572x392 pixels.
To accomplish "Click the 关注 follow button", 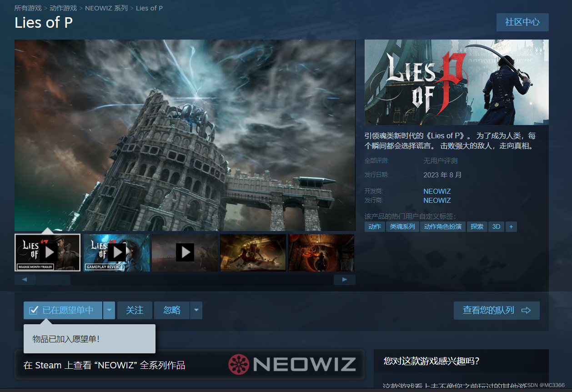I will [x=135, y=310].
